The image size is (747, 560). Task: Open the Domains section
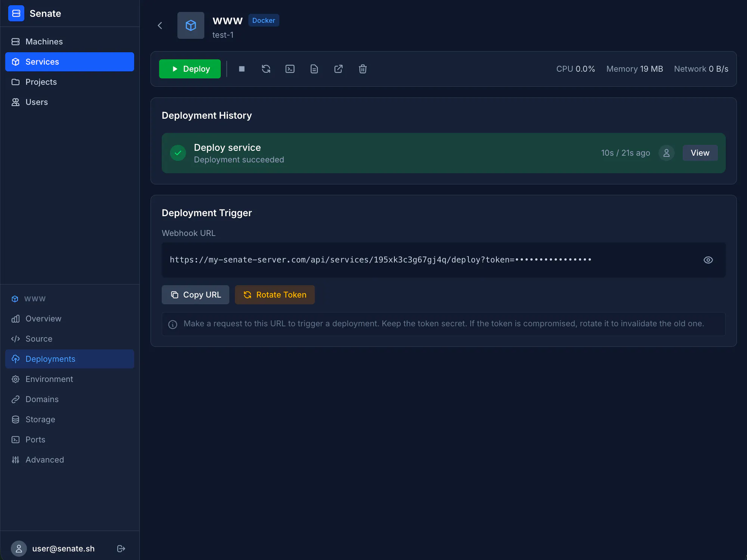[69, 399]
